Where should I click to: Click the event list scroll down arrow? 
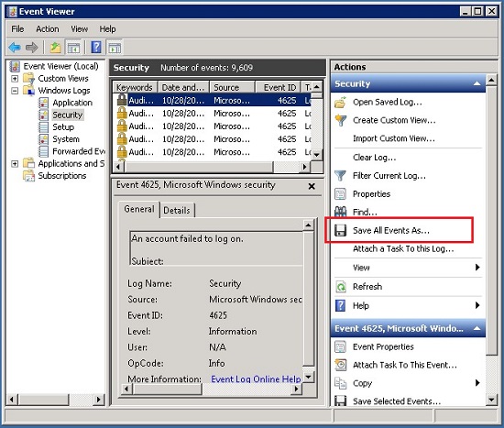[x=317, y=155]
